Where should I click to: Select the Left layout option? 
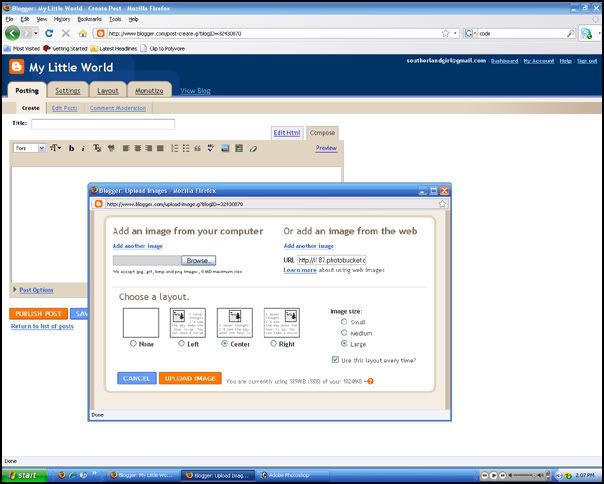click(x=181, y=343)
